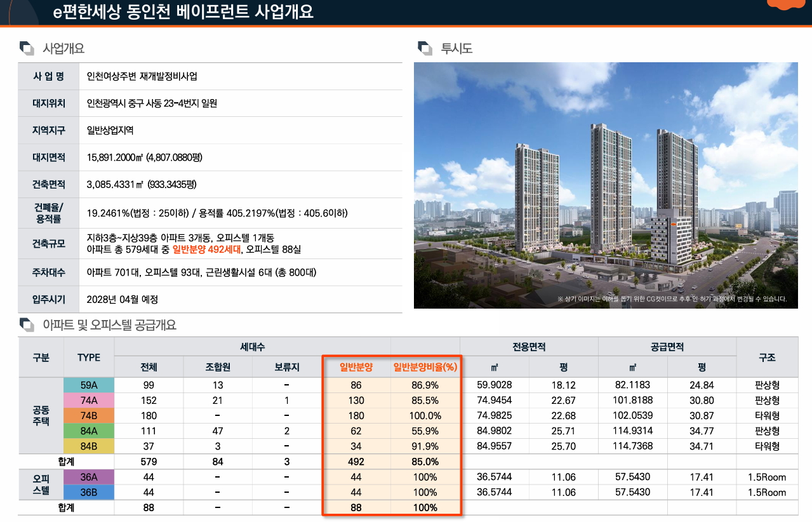Image resolution: width=812 pixels, height=522 pixels.
Task: Select the 492 일반분양 total cell
Action: tap(356, 462)
